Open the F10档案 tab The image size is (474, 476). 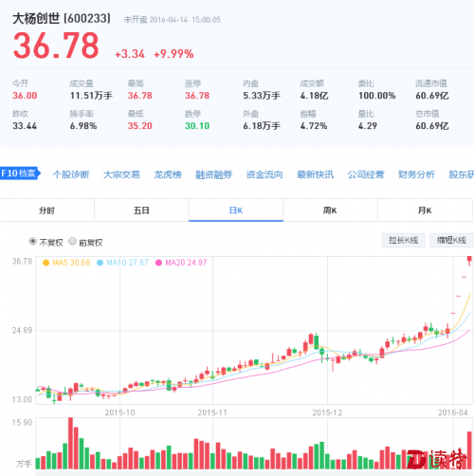point(20,174)
